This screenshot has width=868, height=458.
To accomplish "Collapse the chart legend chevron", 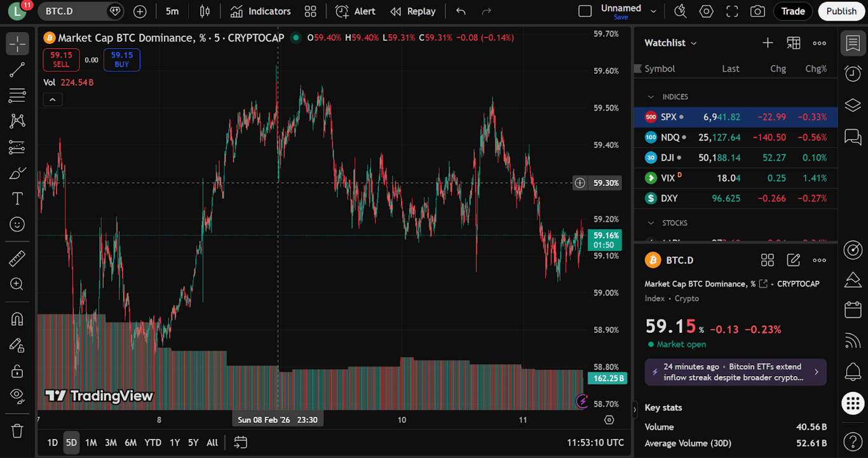I will [53, 99].
